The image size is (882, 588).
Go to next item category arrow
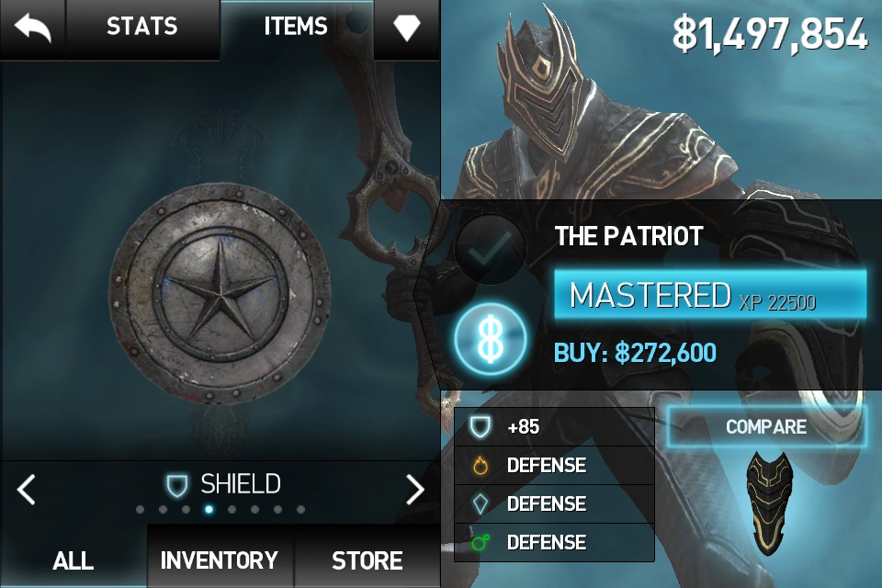[x=415, y=489]
